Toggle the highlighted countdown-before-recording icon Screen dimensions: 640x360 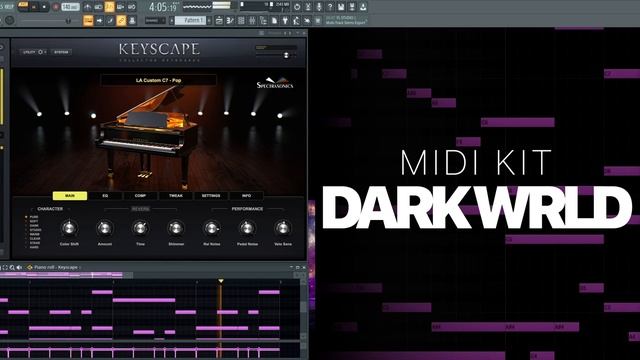tap(109, 7)
